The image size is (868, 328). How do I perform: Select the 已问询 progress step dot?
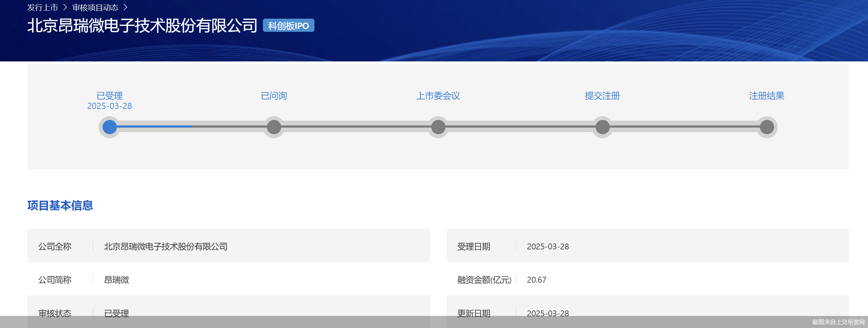tap(274, 127)
